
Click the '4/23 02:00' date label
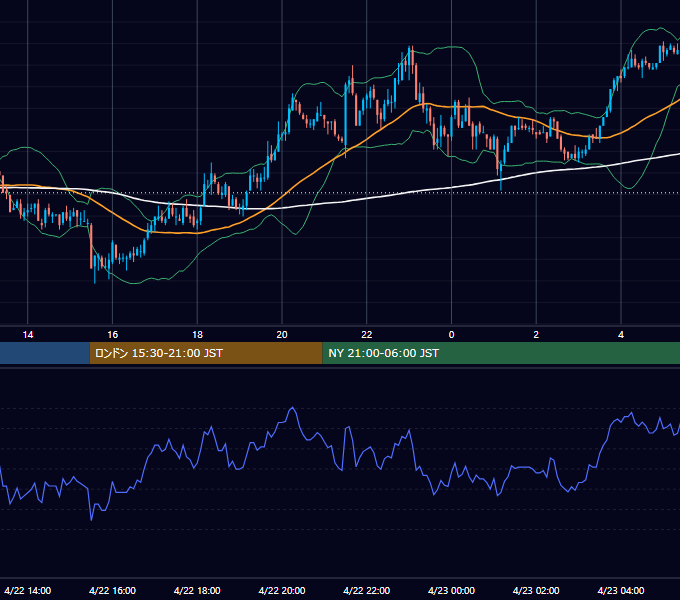536,590
